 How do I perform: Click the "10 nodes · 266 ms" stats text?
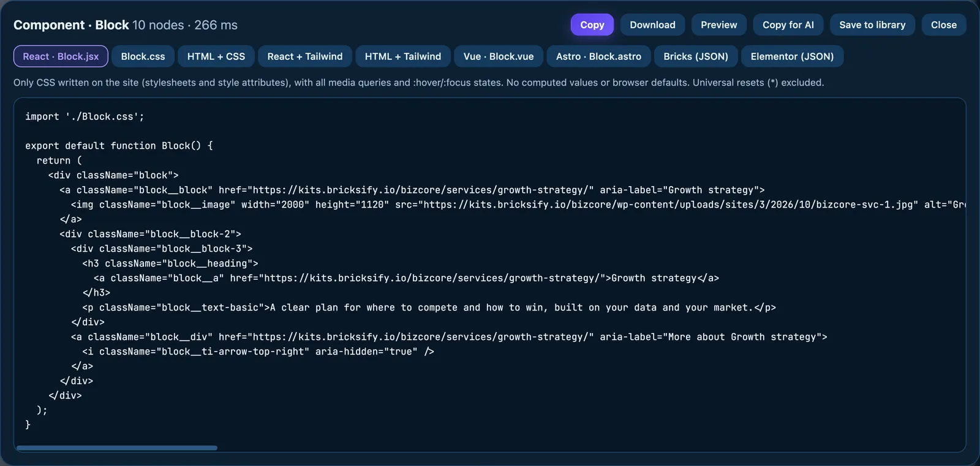(x=185, y=25)
